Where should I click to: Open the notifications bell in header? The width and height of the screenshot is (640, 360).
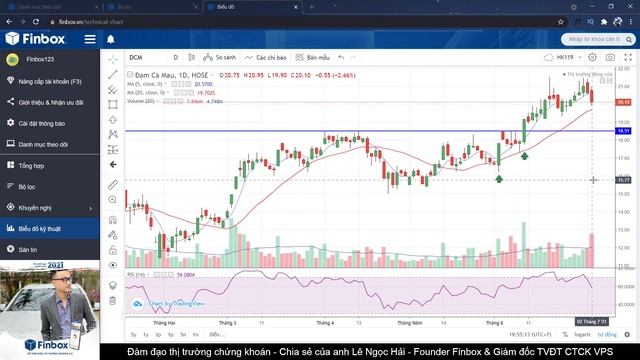pos(111,39)
